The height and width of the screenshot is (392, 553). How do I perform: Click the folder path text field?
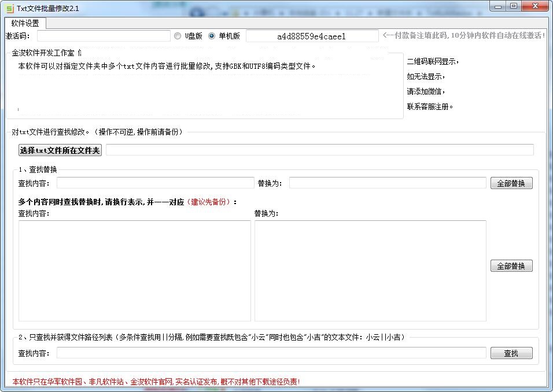click(x=319, y=150)
